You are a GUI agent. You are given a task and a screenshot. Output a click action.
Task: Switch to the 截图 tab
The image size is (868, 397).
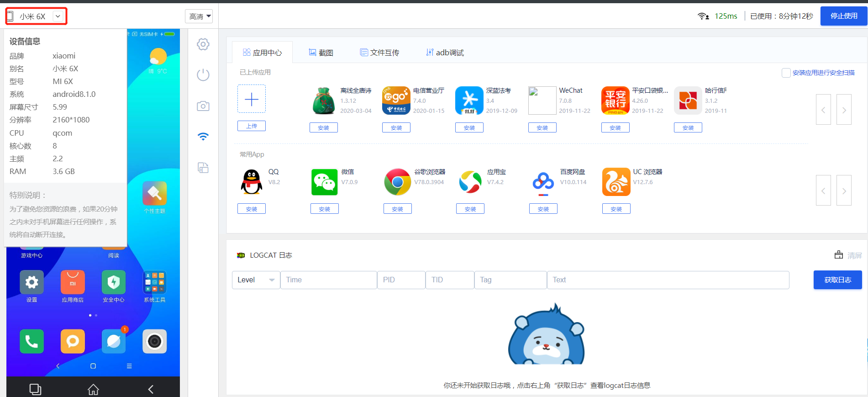coord(321,53)
